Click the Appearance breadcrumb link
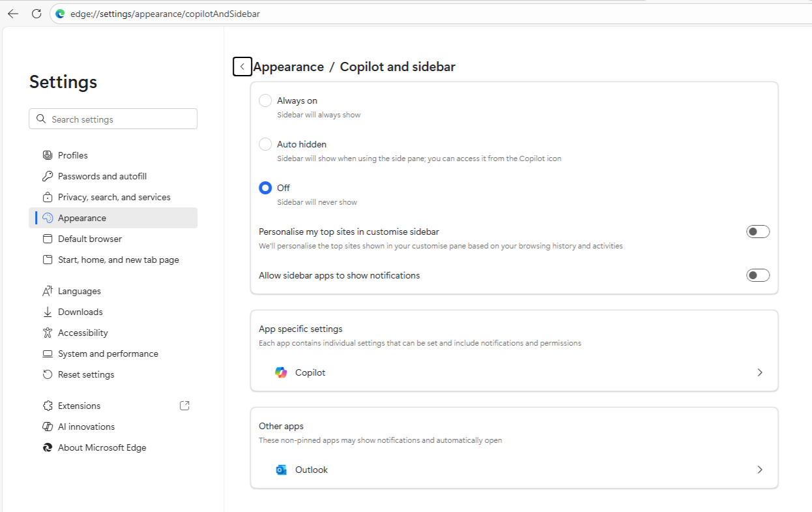The height and width of the screenshot is (512, 812). pos(288,67)
